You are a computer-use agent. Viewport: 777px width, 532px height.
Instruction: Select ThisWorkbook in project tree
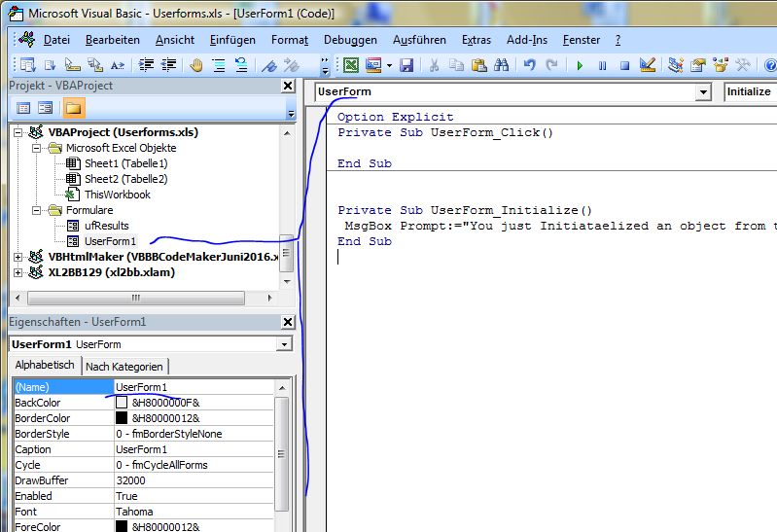[x=118, y=195]
